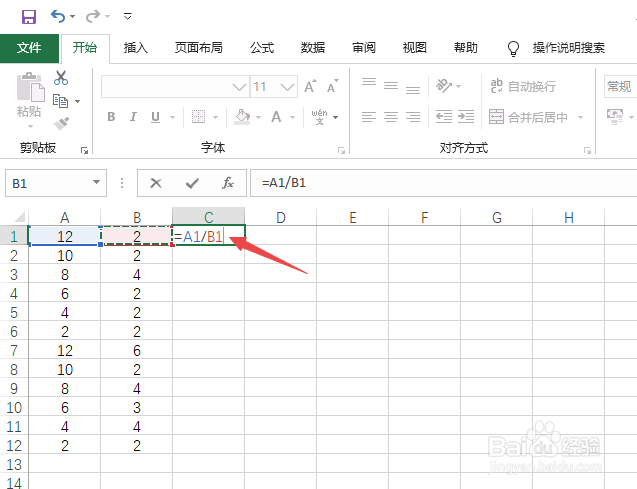The width and height of the screenshot is (637, 489).
Task: Open the 文件 tab
Action: 29,48
